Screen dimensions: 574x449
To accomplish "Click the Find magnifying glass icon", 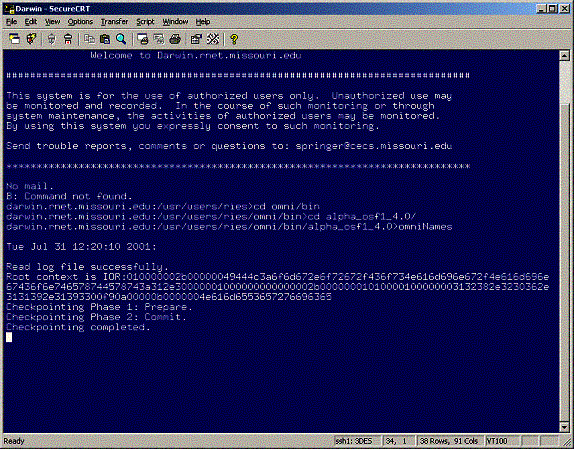I will pos(121,39).
